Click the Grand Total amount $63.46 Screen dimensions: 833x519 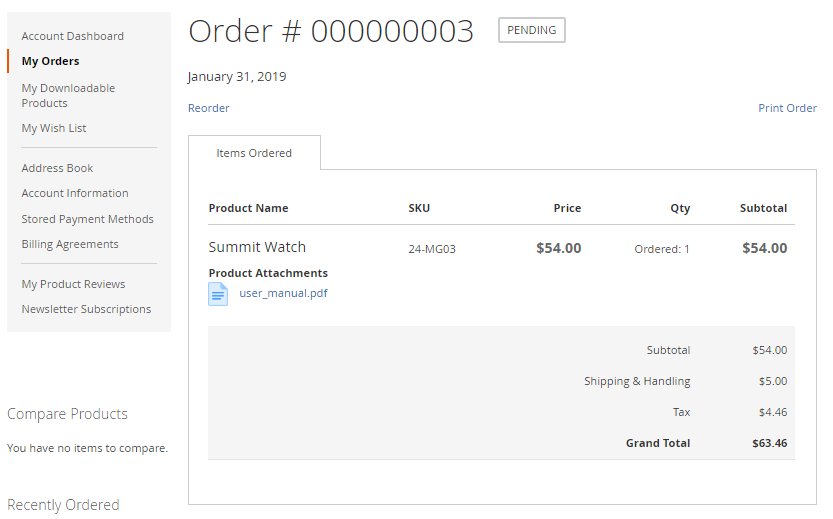pyautogui.click(x=769, y=443)
